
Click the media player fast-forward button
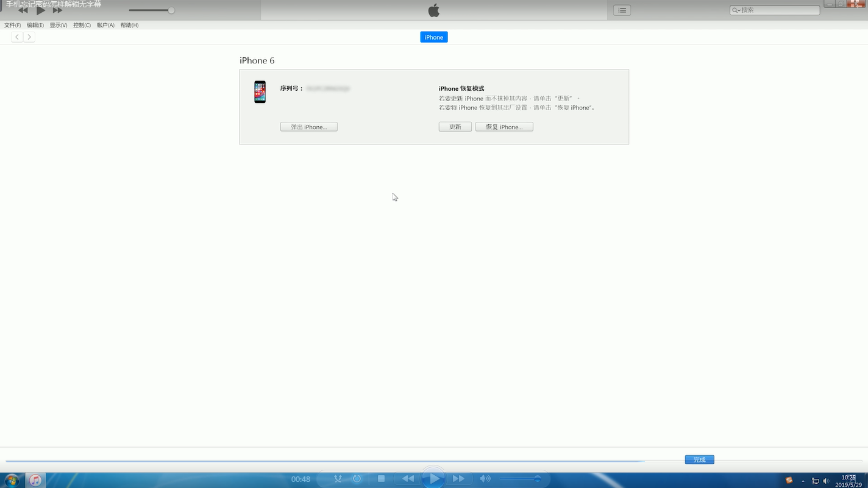(x=459, y=479)
